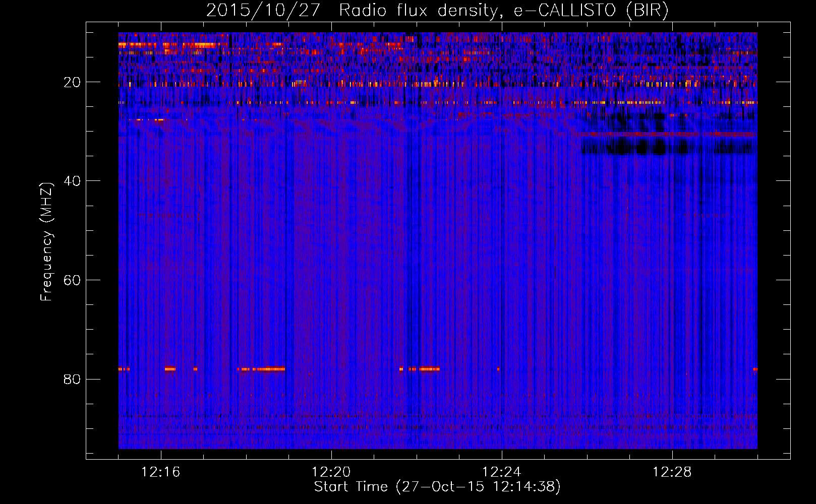
Task: Click the 40 MHz frequency tick label
Action: pyautogui.click(x=72, y=181)
